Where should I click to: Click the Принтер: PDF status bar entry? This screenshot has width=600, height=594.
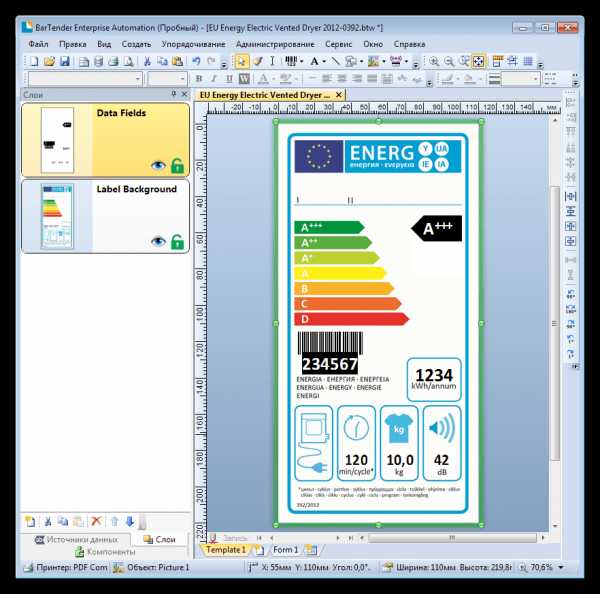click(66, 567)
